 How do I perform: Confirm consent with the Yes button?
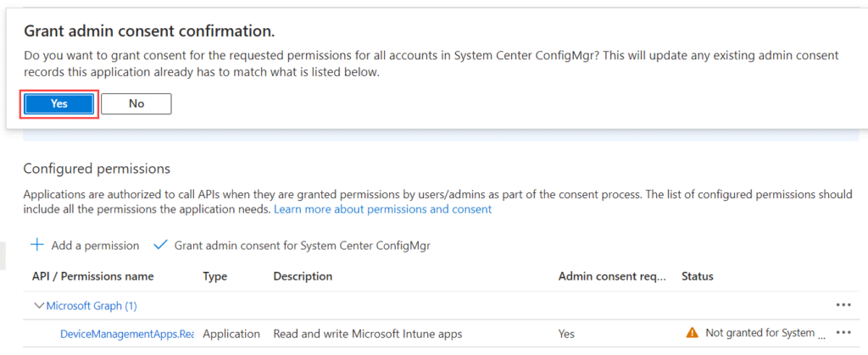59,104
